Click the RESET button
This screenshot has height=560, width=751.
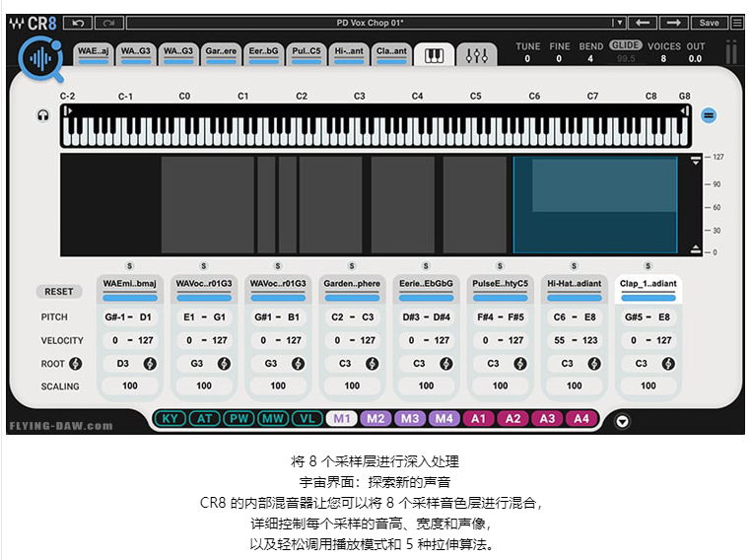(59, 292)
